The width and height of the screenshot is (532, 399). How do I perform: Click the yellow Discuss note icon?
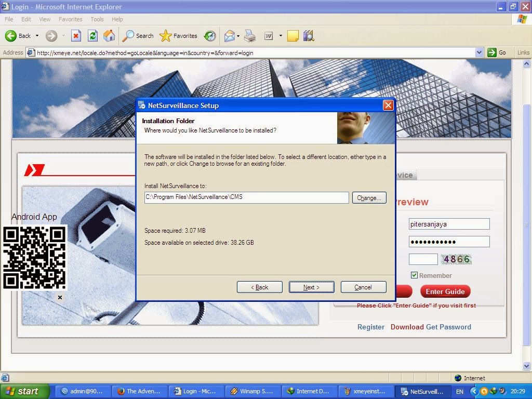point(293,36)
